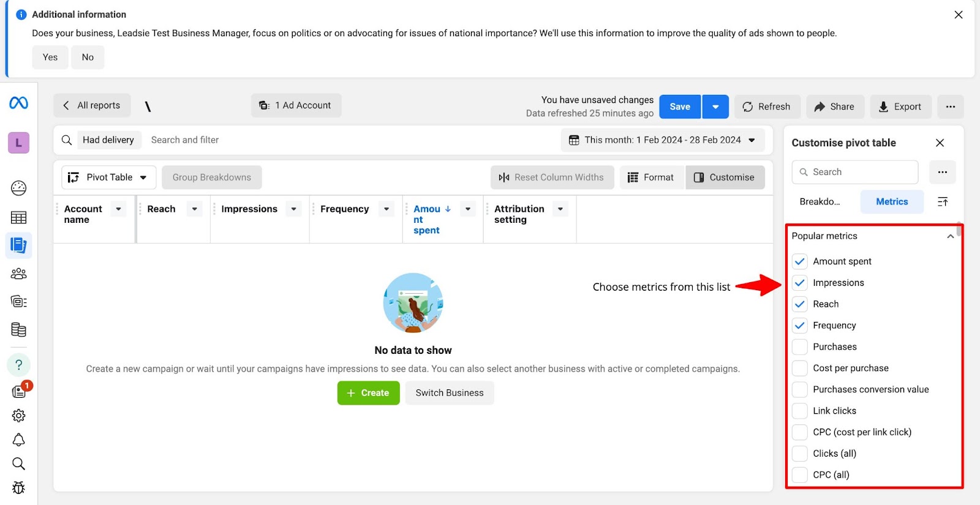
Task: Open the three-dot menu beside metrics search
Action: click(943, 172)
